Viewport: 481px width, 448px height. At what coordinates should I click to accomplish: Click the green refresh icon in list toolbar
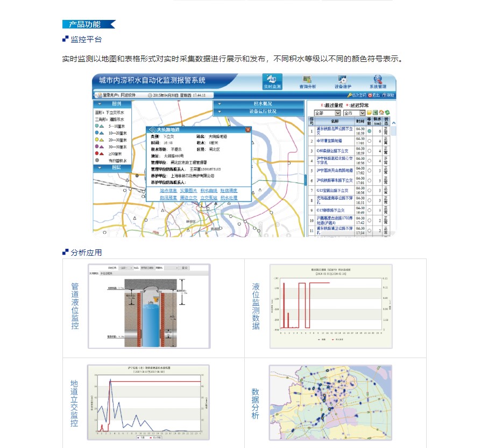pos(387,113)
